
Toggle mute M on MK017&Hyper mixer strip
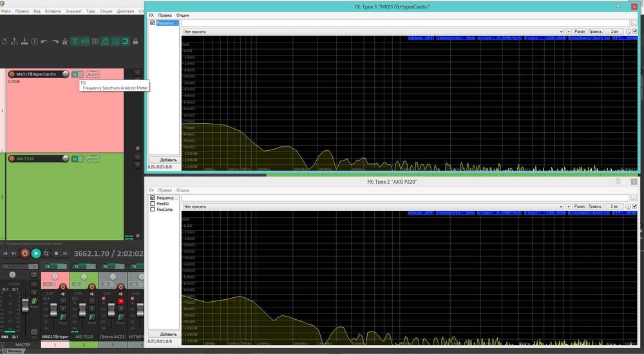click(x=63, y=301)
